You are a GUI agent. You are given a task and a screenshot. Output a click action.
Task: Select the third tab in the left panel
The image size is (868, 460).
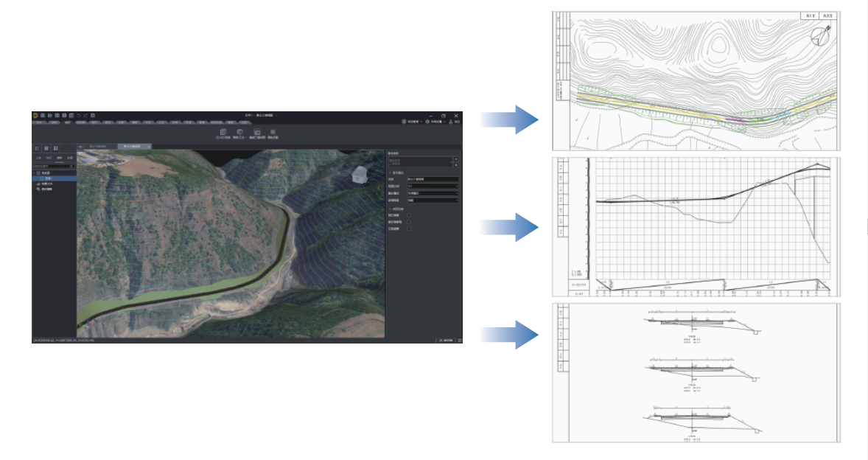click(60, 158)
